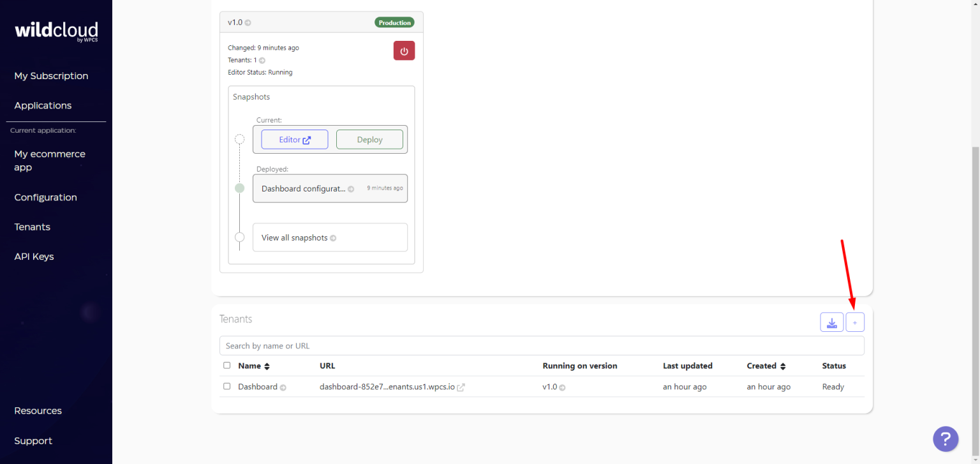Screen dimensions: 980x464
Task: Click the power button for v1.0 version
Action: pos(404,50)
